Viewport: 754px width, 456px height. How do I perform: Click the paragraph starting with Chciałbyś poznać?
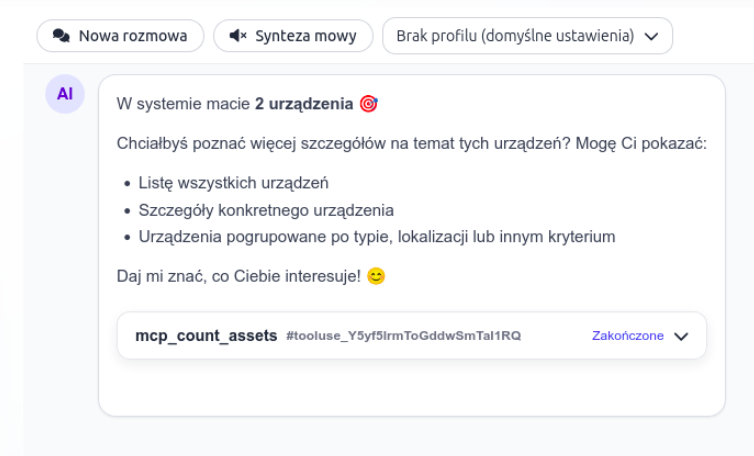(411, 144)
